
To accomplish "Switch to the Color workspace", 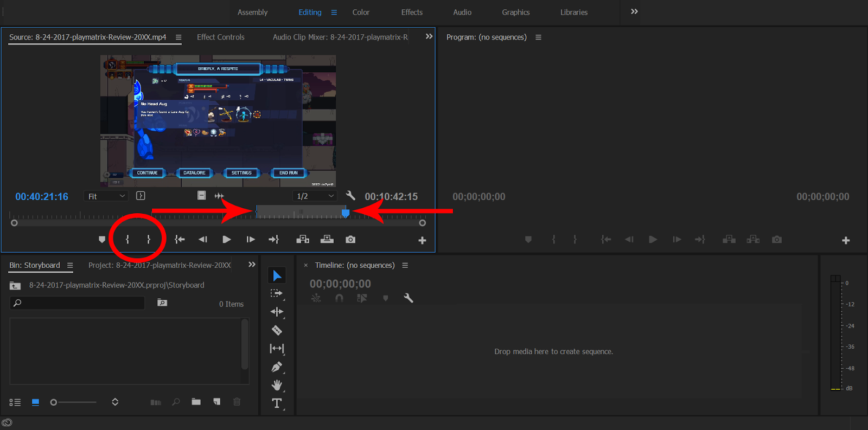I will click(x=361, y=12).
